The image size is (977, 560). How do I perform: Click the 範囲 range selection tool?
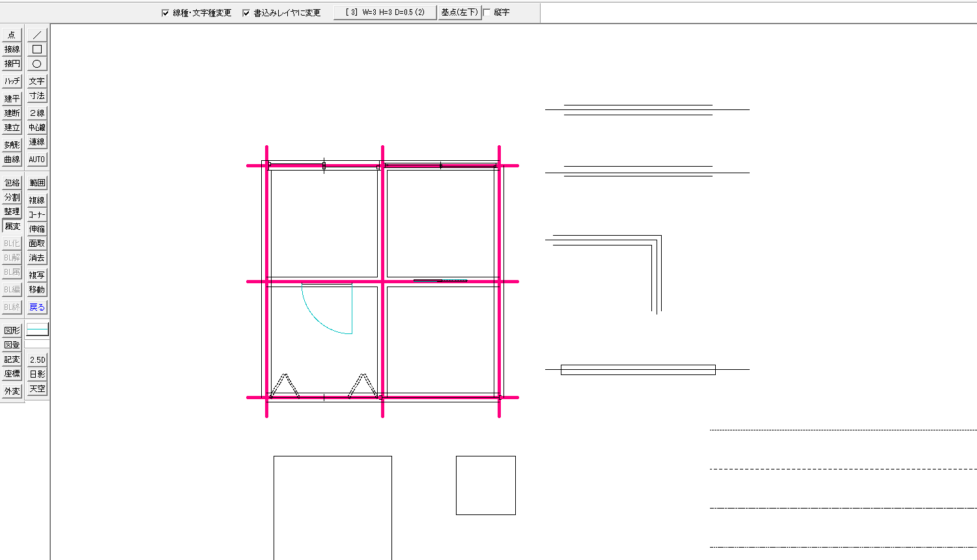37,182
